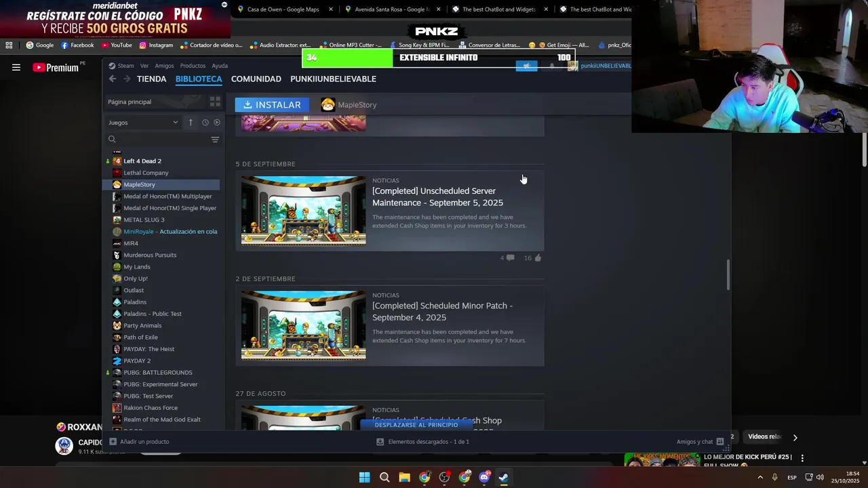Screen dimensions: 868x488
Task: Switch to Casa de Owen Google Maps tab
Action: coord(285,9)
